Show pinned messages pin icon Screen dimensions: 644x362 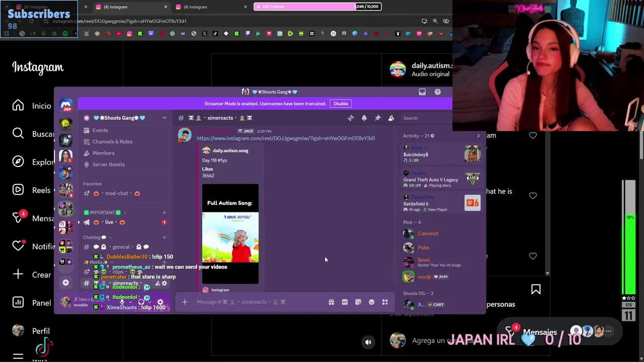[378, 118]
